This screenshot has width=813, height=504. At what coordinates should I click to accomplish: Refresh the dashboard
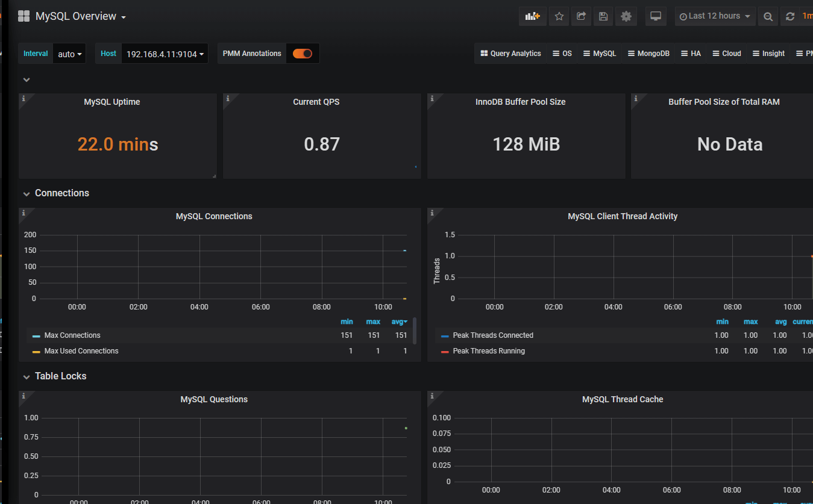pyautogui.click(x=791, y=17)
